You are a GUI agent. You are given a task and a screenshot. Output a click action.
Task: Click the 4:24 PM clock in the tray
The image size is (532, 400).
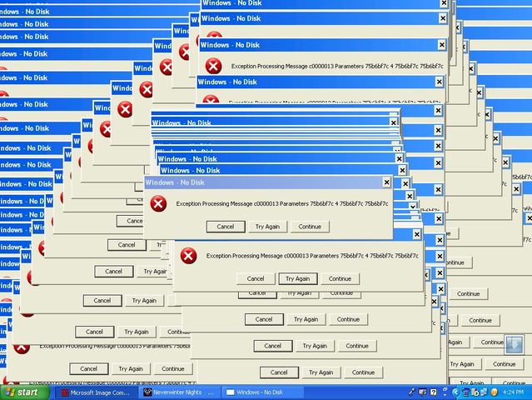point(513,392)
